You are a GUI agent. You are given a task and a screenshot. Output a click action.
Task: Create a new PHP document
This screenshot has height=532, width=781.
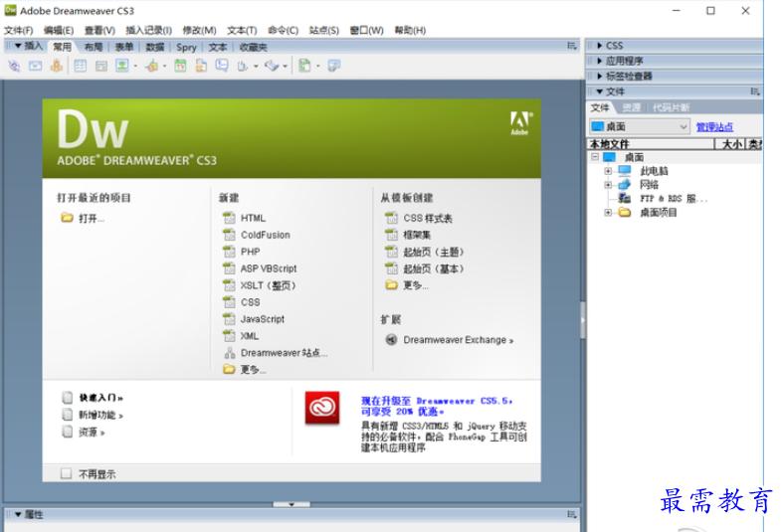tap(250, 252)
